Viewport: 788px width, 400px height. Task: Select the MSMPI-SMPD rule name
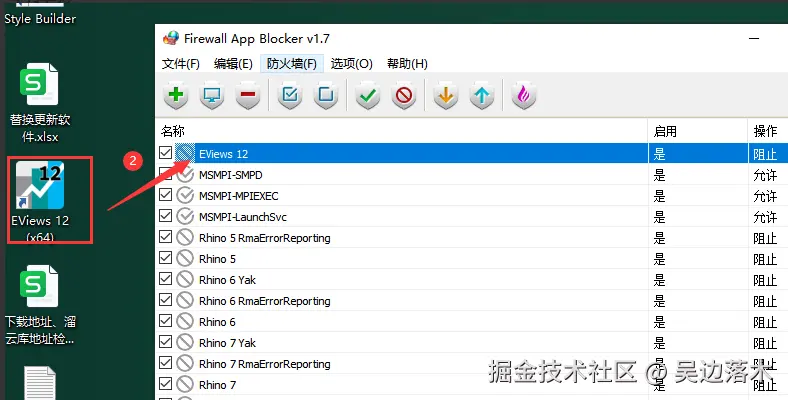231,175
